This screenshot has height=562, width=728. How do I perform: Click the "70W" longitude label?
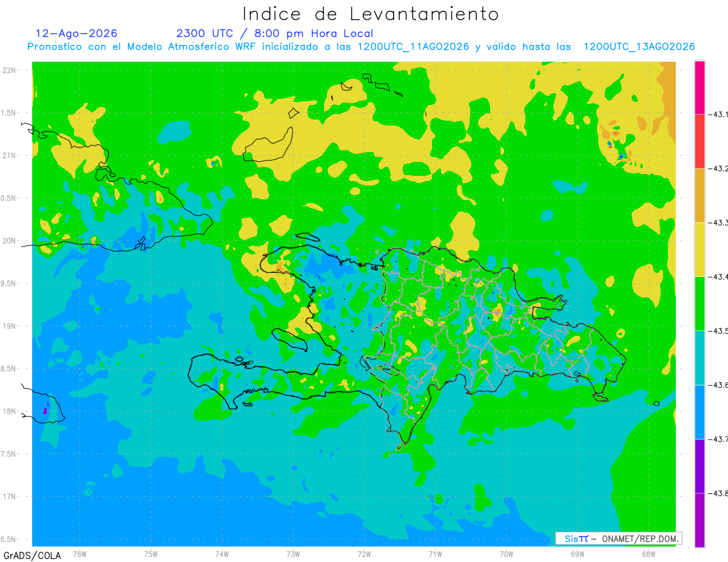[x=507, y=554]
